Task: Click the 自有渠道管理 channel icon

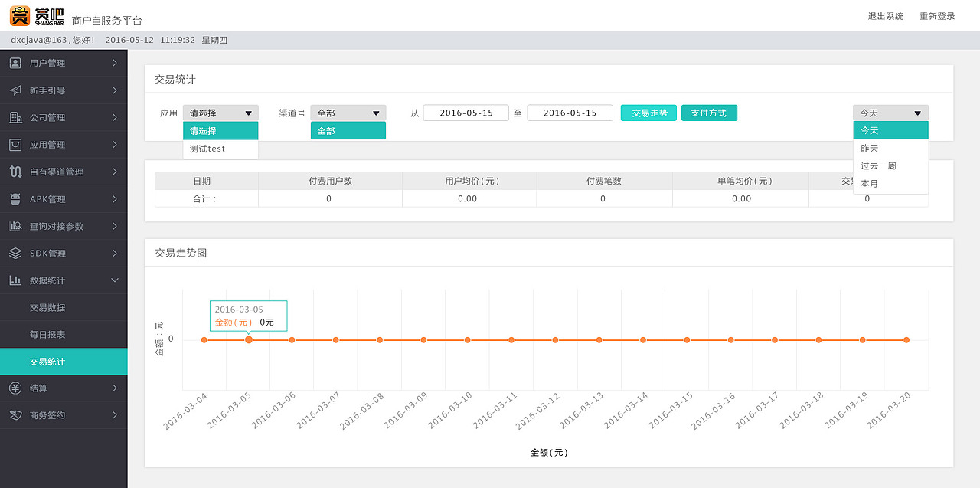Action: pyautogui.click(x=15, y=172)
